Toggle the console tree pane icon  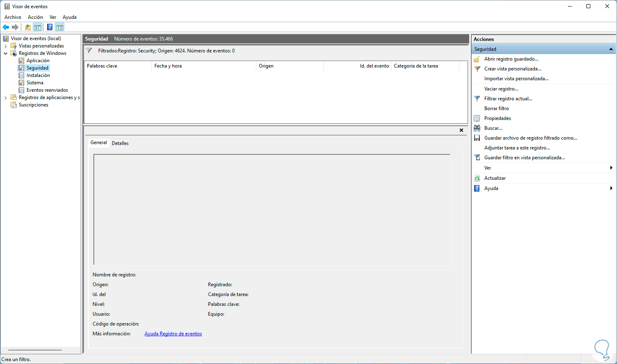click(x=38, y=27)
